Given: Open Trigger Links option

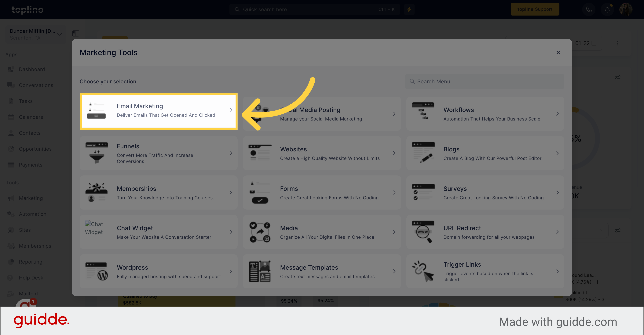Looking at the screenshot, I should click(485, 272).
